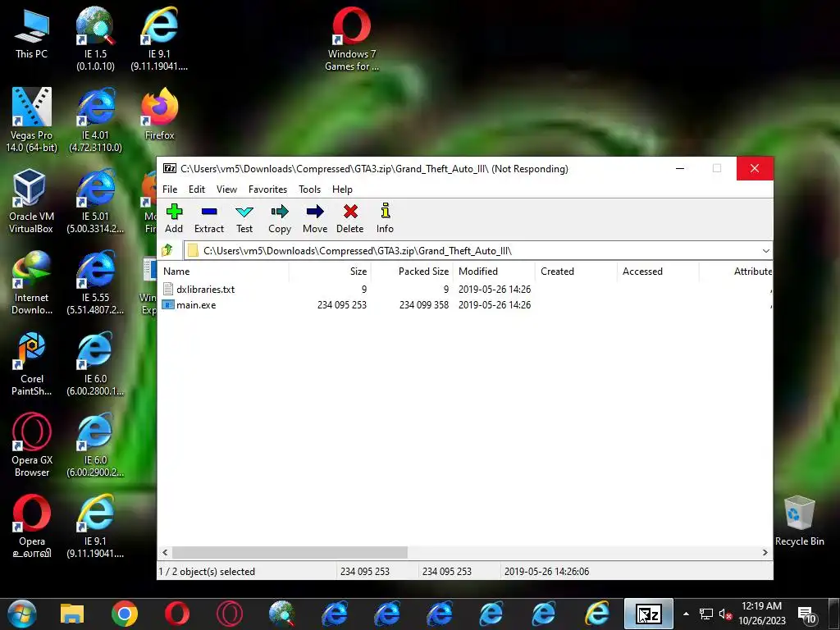Select Corel PaintShop desktop shortcut

[x=32, y=364]
